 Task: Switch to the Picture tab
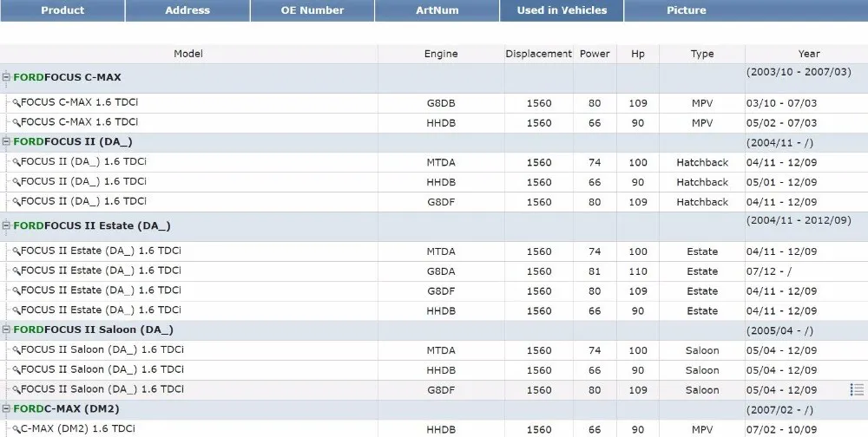pos(687,10)
